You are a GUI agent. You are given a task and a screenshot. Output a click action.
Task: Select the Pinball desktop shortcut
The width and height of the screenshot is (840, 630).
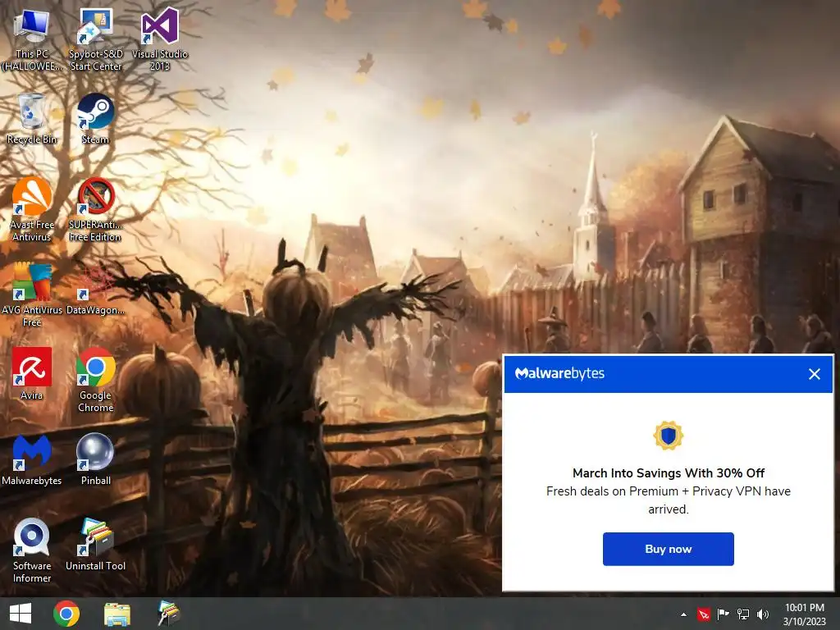pyautogui.click(x=95, y=459)
